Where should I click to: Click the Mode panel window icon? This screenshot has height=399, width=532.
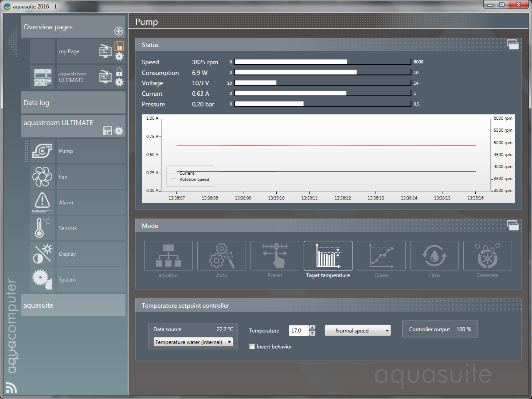point(513,225)
